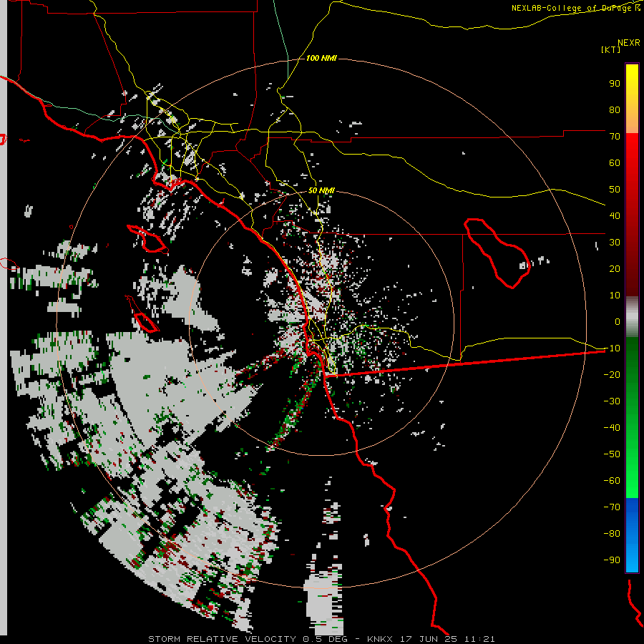Click the -40 value on the velocity scale
Screen dimensions: 644x644
(x=612, y=428)
